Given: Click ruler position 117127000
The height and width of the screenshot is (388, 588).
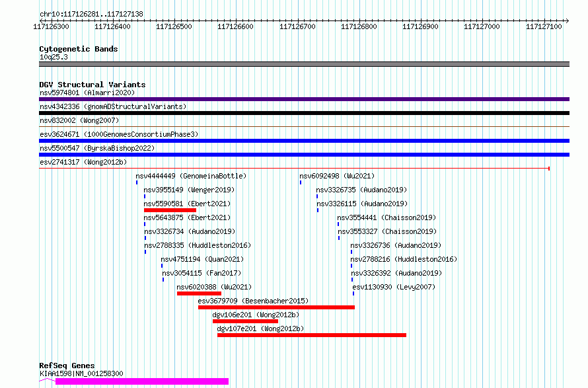Looking at the screenshot, I should click(482, 26).
